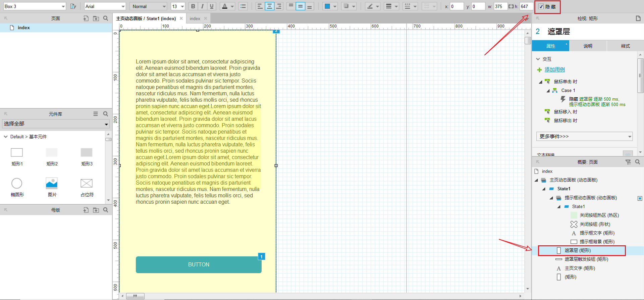Toggle bold text formatting
This screenshot has width=644, height=300.
(x=193, y=6)
